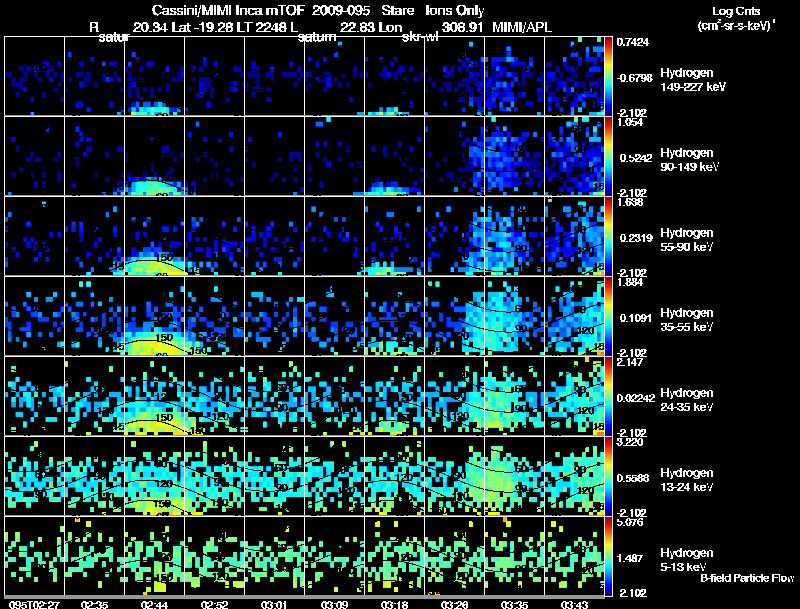Click the '03:35' time axis label
The height and width of the screenshot is (609, 800).
pos(514,604)
